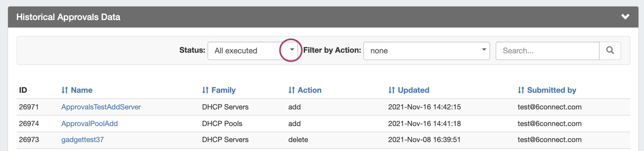Click the caret arrow on Status dropdown
The height and width of the screenshot is (151, 644).
click(292, 50)
